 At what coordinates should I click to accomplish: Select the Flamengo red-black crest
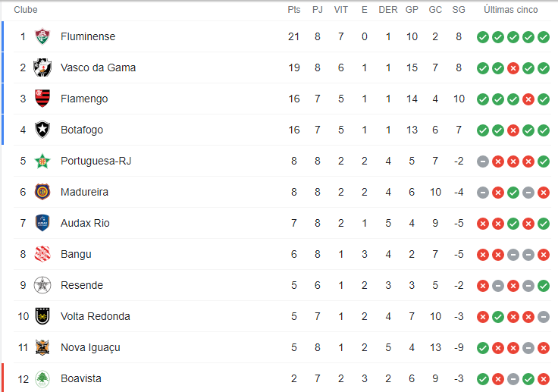click(x=42, y=99)
